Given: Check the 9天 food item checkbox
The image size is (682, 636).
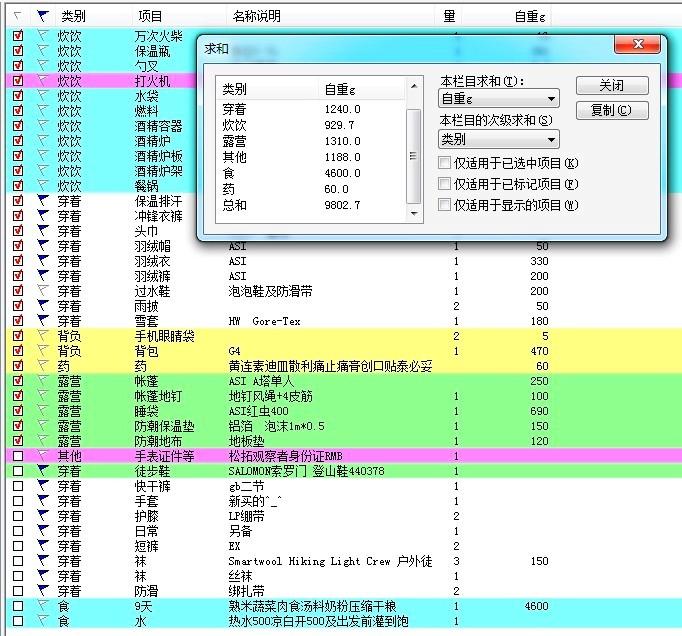Looking at the screenshot, I should [18, 606].
